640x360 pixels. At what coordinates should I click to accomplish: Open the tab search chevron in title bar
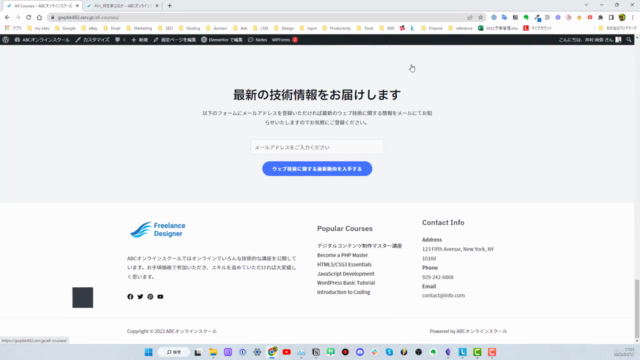pyautogui.click(x=586, y=5)
